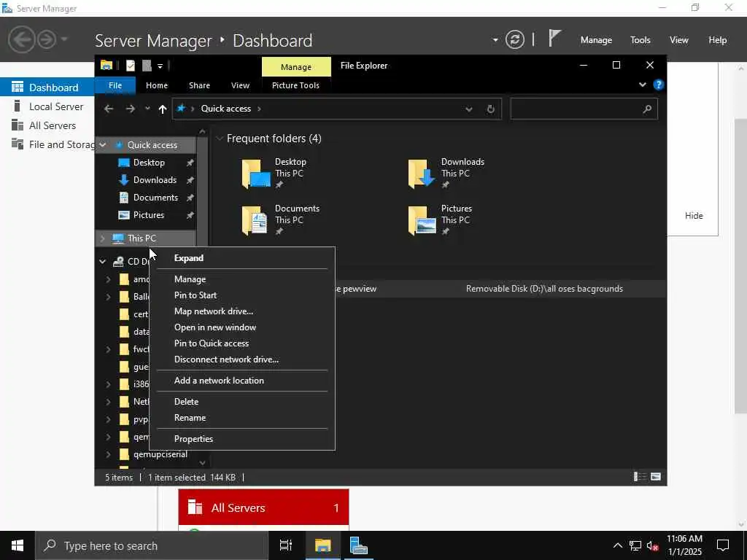Click the search magnifier icon in File Explorer
This screenshot has height=560, width=747.
[647, 109]
